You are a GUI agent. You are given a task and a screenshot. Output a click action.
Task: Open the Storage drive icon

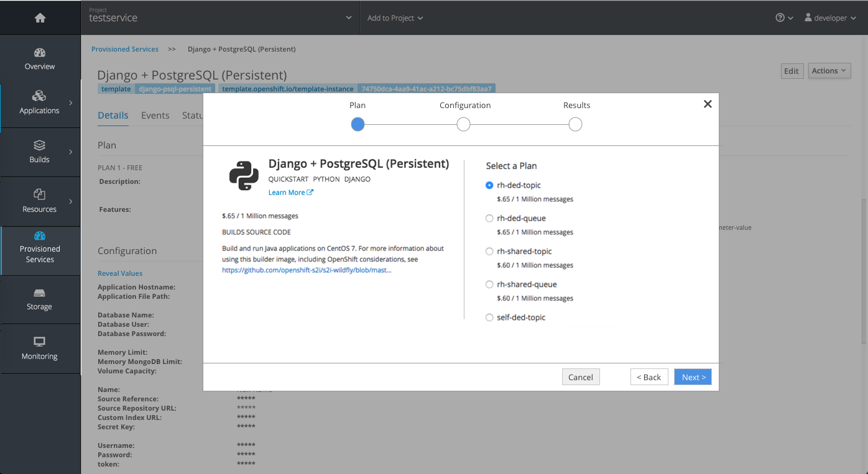pos(39,293)
